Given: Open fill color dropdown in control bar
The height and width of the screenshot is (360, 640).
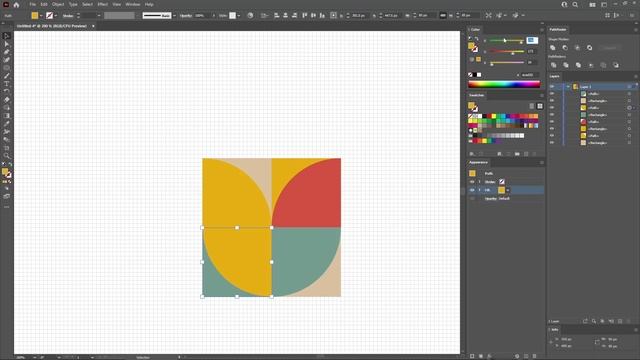Looking at the screenshot, I should (x=41, y=16).
